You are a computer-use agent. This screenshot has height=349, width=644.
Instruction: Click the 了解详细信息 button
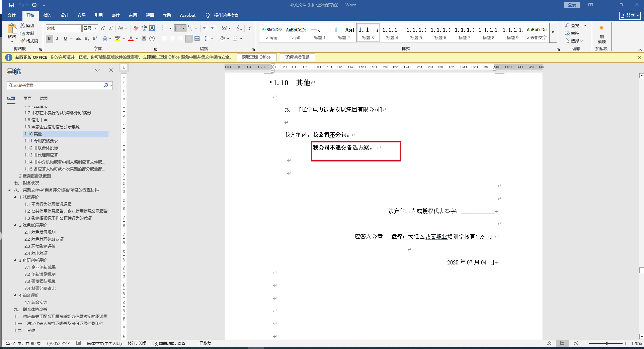(x=297, y=57)
